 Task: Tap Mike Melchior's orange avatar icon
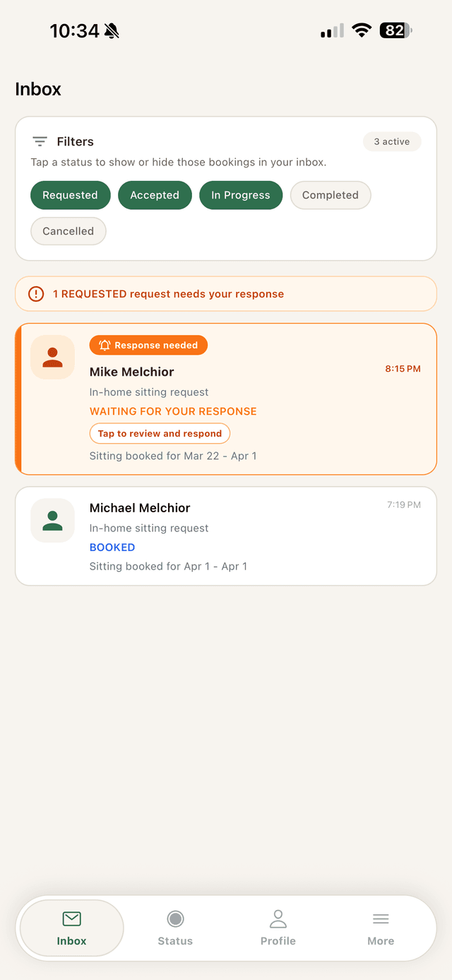click(x=53, y=357)
